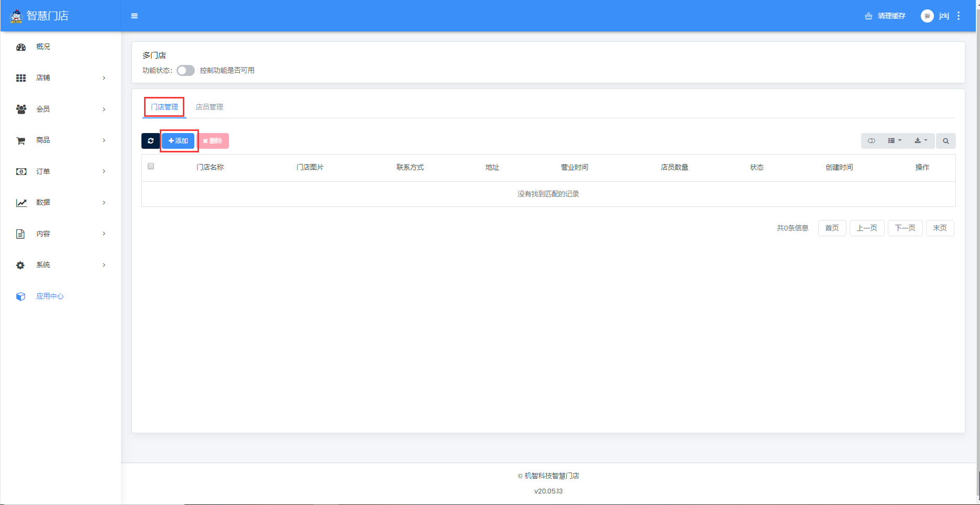Expand the 订单 menu chevron

click(104, 171)
